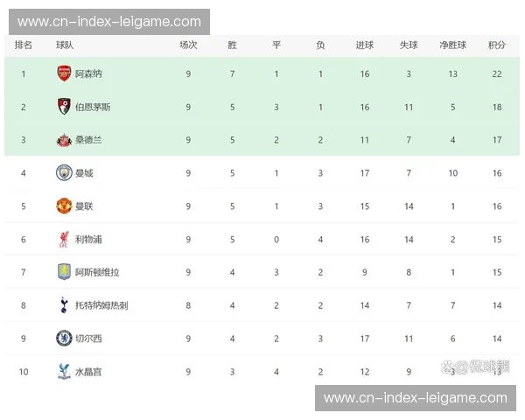Sort table by 积分 column header
This screenshot has height=420, width=525.
point(497,45)
